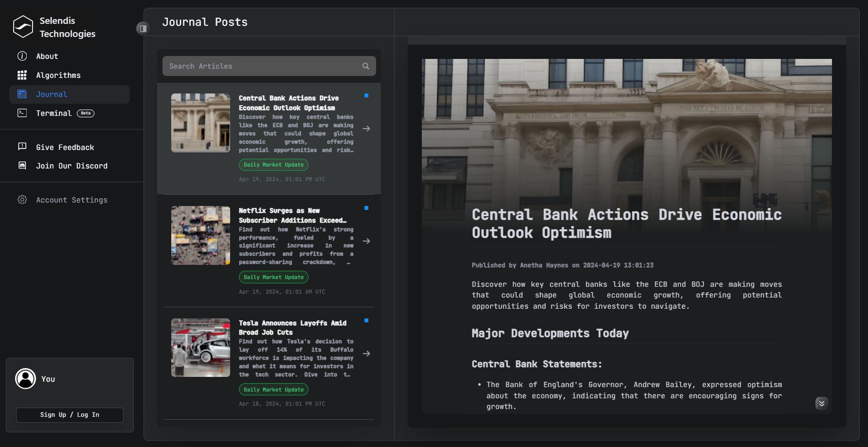The image size is (868, 447).
Task: Select Daily Market Update tag on Netflix post
Action: click(273, 277)
